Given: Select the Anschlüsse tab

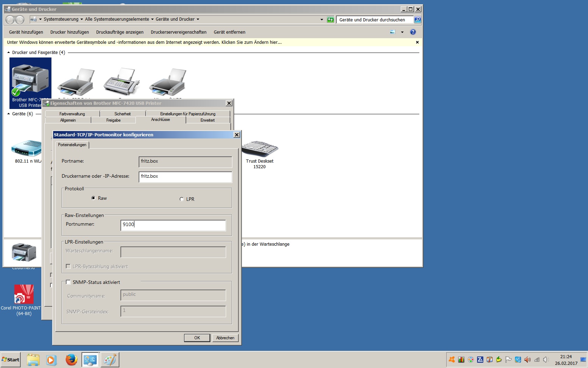Looking at the screenshot, I should 161,120.
